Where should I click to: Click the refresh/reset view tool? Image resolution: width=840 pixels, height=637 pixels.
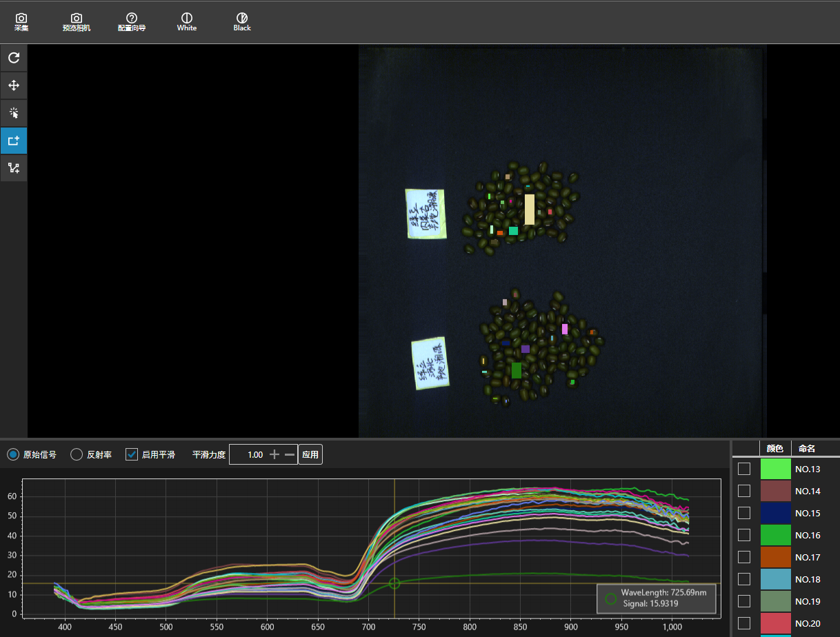coord(14,58)
